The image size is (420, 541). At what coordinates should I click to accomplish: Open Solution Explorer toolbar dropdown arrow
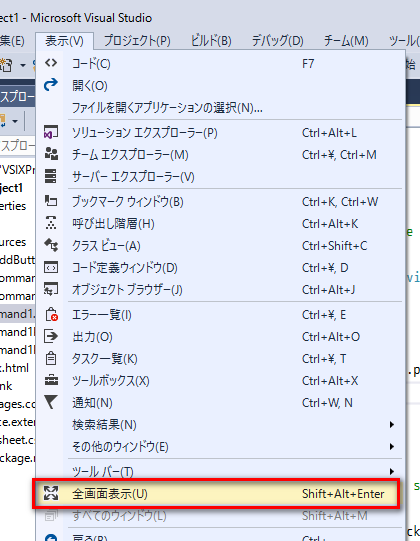(x=15, y=121)
